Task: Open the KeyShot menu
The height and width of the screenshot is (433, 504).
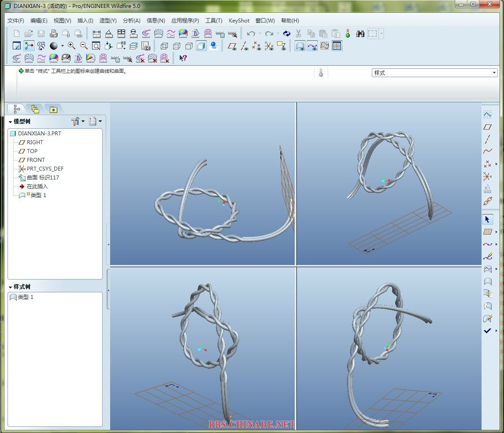Action: click(x=239, y=21)
